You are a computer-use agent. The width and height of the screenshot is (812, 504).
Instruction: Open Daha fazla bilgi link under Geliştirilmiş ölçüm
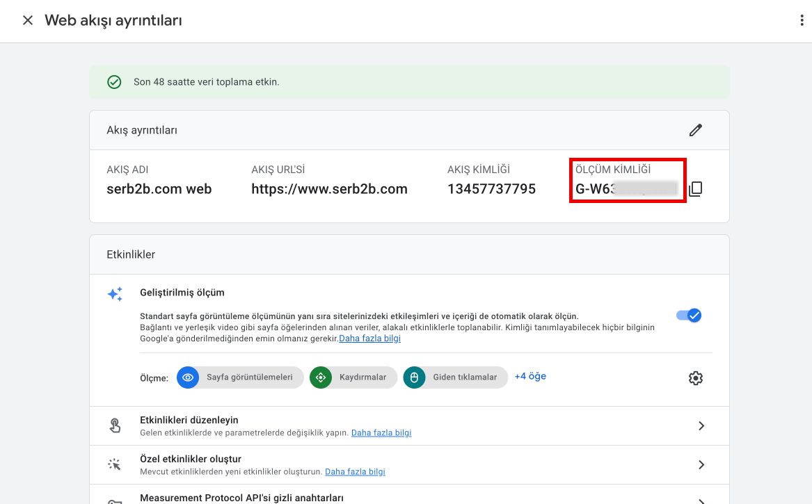pos(369,339)
